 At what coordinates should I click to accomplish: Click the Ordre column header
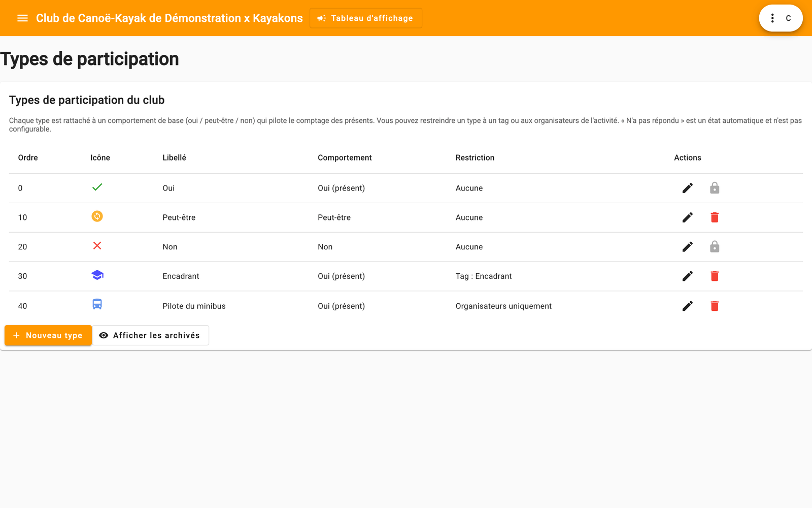point(28,157)
